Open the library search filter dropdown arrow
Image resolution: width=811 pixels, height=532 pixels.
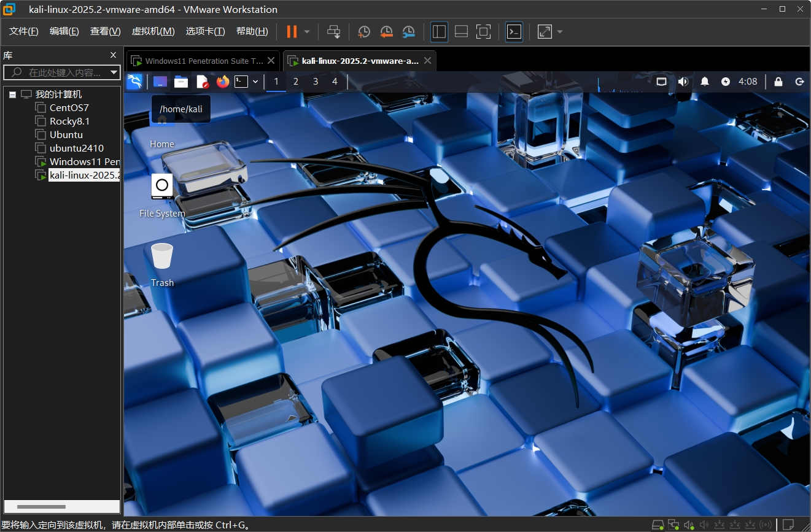114,72
